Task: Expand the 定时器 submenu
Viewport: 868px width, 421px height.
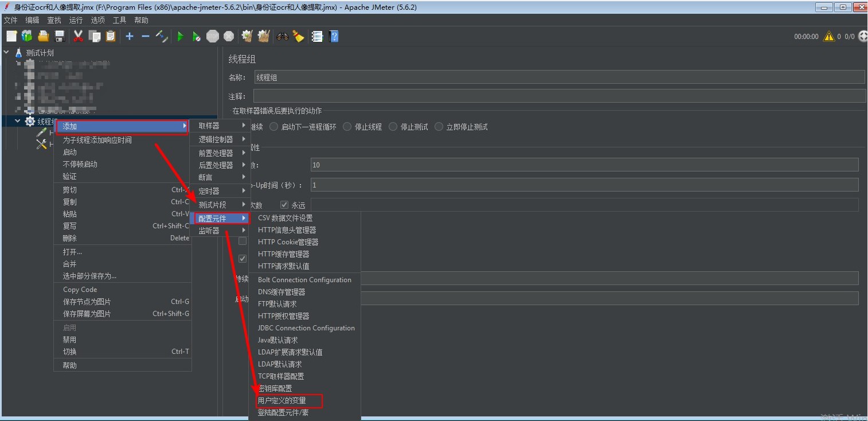Action: pyautogui.click(x=220, y=191)
